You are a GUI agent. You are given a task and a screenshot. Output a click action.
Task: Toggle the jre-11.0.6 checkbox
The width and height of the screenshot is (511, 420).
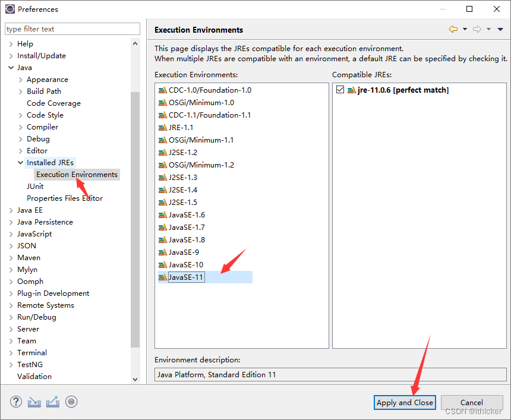(x=340, y=90)
